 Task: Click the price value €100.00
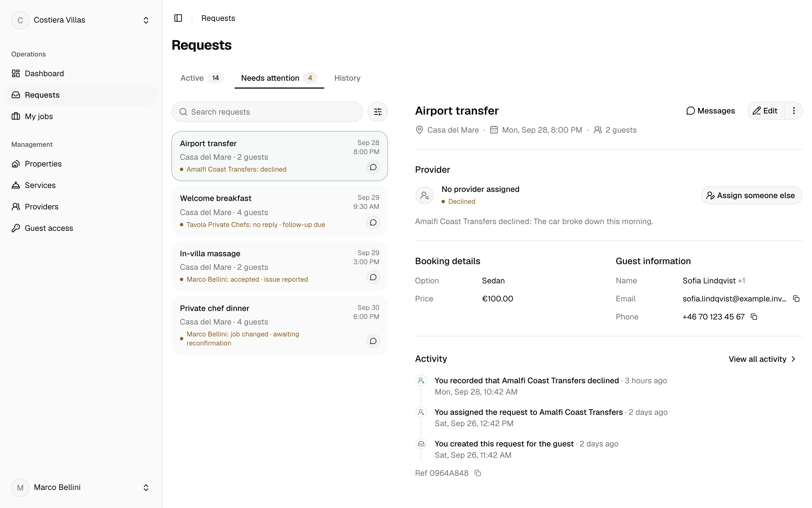pos(497,299)
